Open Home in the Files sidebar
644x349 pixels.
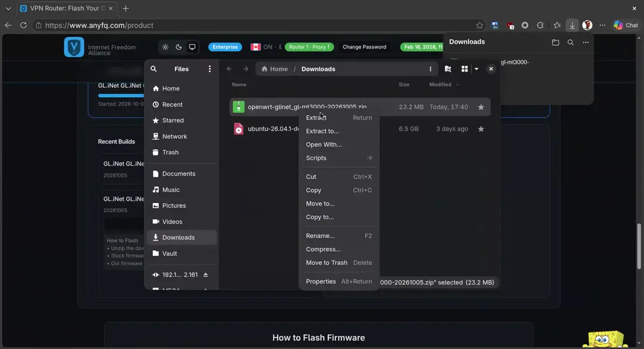181,88
